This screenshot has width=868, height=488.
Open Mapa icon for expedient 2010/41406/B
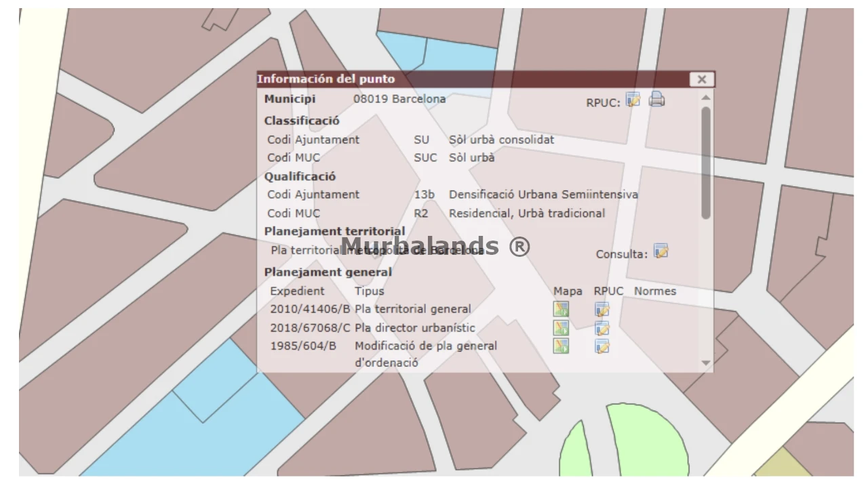pos(561,310)
